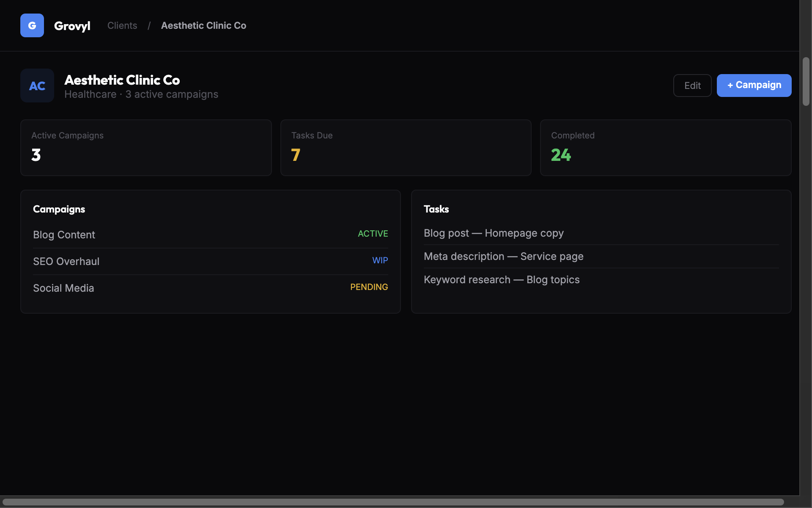Open the Clients breadcrumb link
This screenshot has width=812, height=508.
[122, 25]
